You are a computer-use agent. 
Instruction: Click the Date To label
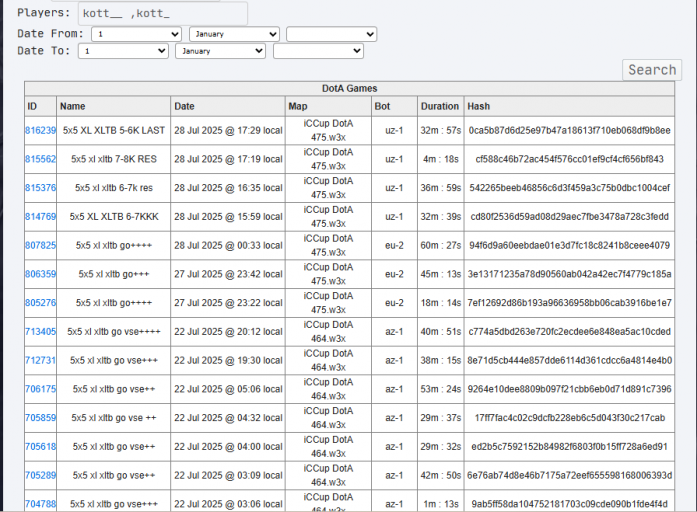click(44, 51)
